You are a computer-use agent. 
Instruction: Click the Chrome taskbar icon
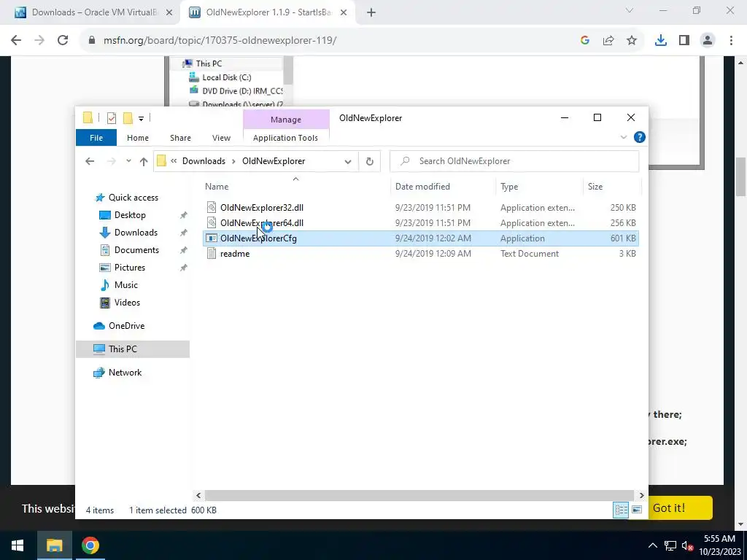[90, 545]
